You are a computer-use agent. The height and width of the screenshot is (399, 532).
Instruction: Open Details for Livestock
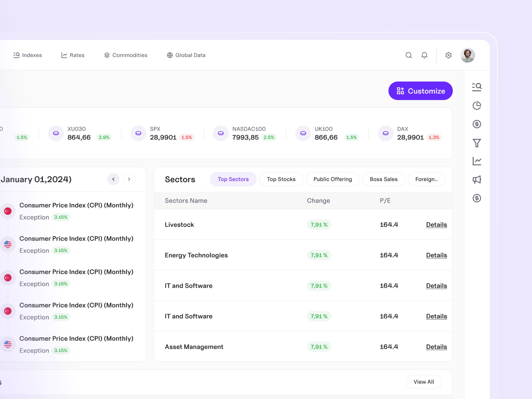pyautogui.click(x=436, y=225)
